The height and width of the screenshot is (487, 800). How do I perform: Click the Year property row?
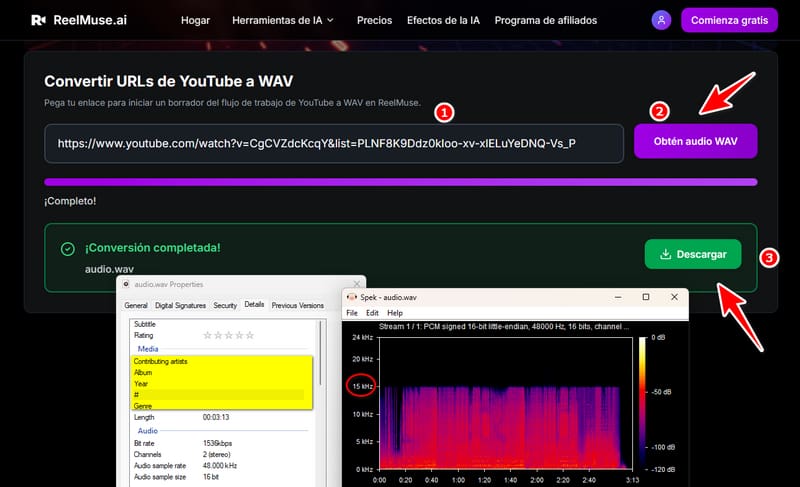tap(221, 383)
